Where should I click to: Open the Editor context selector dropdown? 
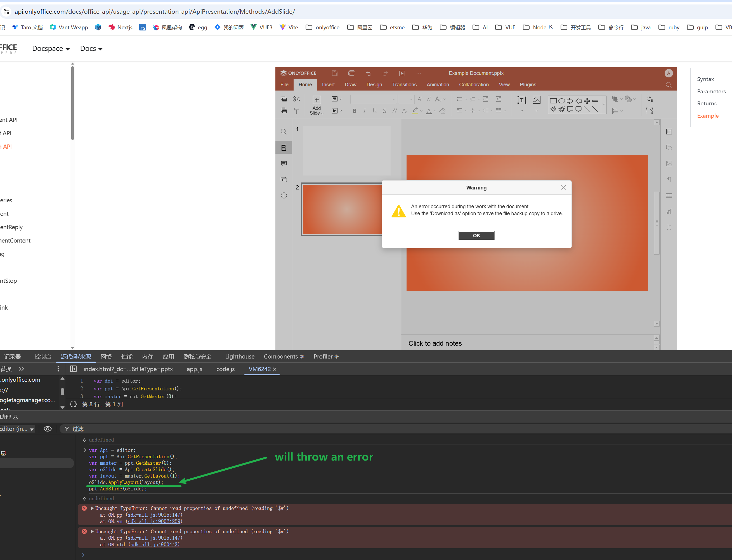click(17, 429)
